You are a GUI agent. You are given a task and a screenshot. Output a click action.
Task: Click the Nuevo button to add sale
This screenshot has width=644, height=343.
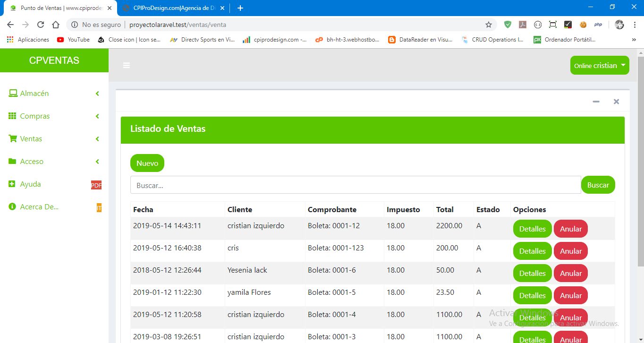click(x=147, y=163)
